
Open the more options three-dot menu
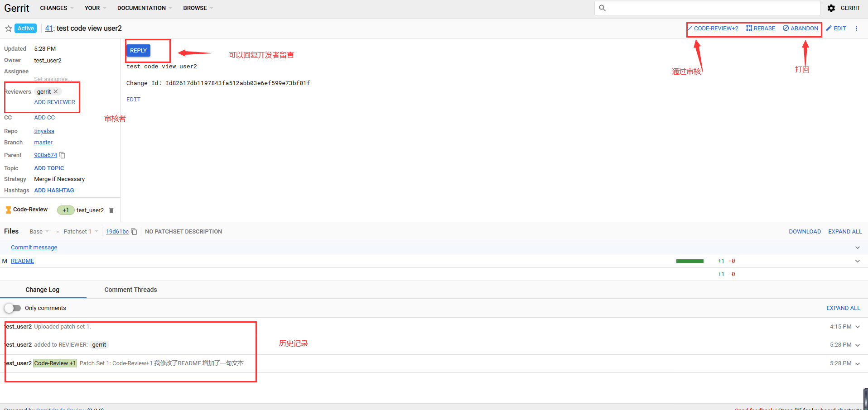(856, 29)
